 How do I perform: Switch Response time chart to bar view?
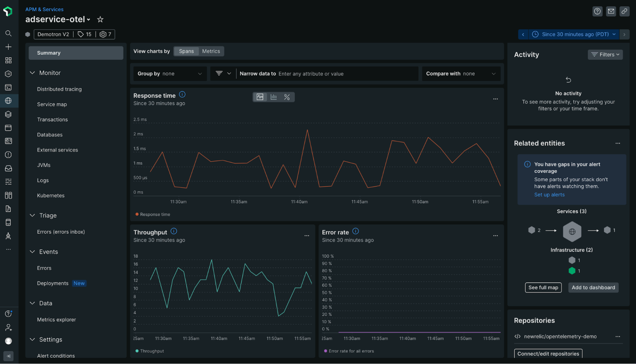pos(274,97)
